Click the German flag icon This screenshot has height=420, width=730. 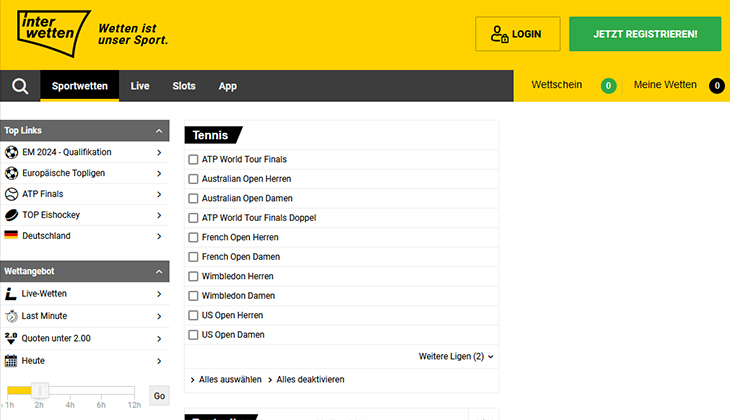[11, 235]
